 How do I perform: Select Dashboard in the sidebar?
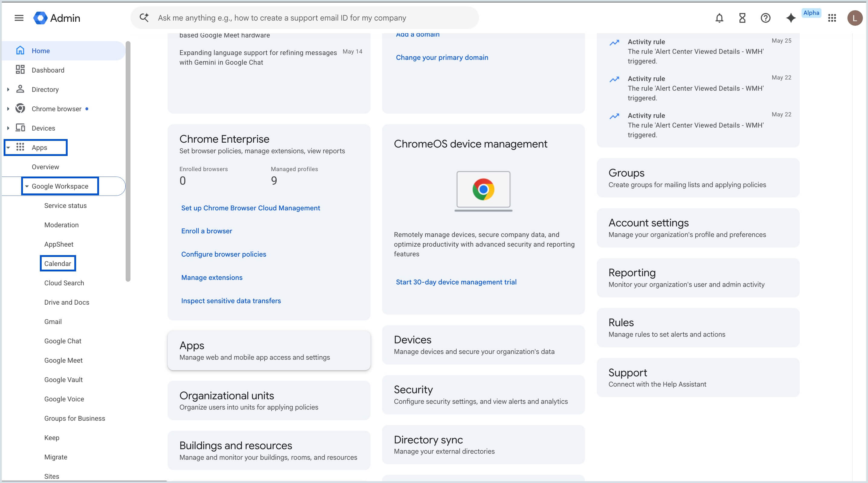tap(63, 70)
